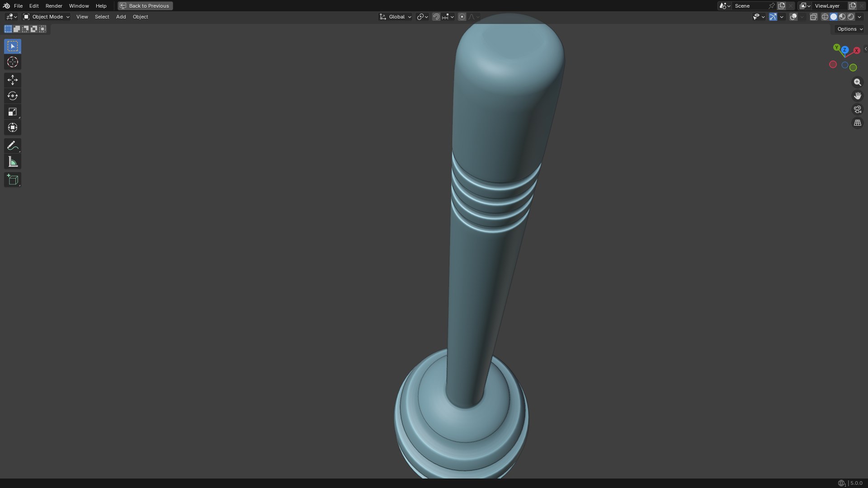868x488 pixels.
Task: Open the viewport View menu
Action: 82,17
